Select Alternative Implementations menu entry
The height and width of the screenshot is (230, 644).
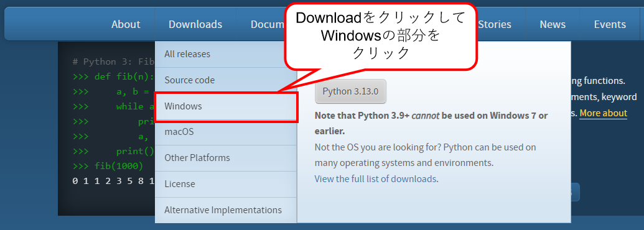coord(225,210)
